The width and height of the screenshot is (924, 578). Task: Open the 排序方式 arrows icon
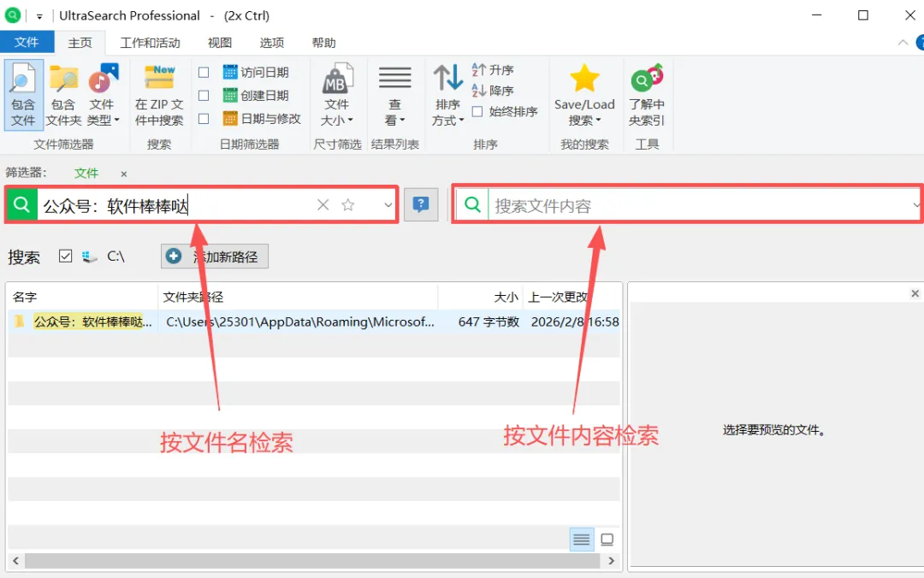tap(447, 79)
